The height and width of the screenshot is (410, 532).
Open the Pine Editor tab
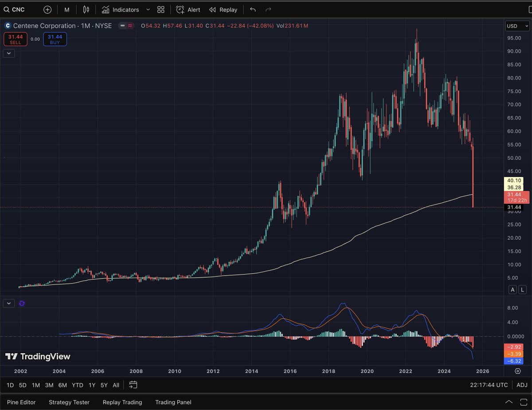pos(21,402)
